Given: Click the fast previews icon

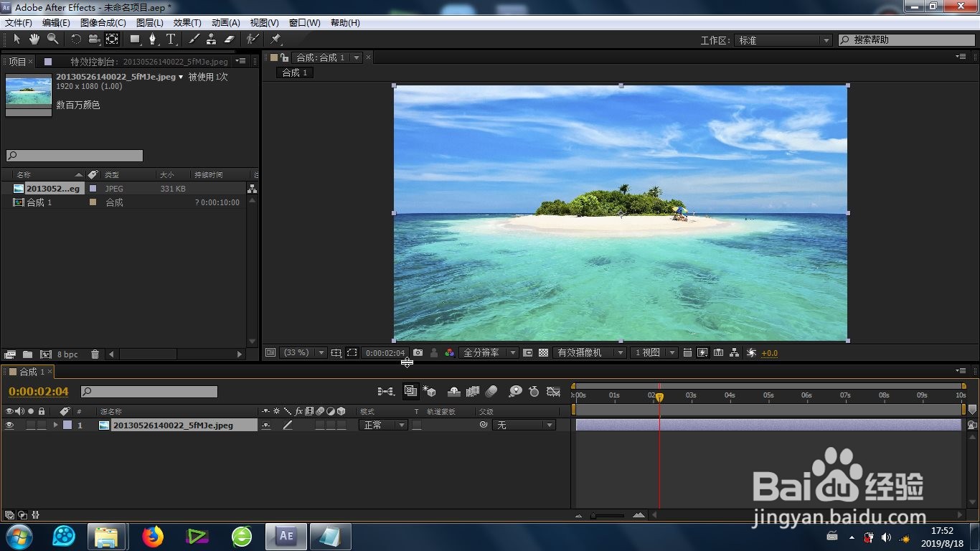Looking at the screenshot, I should (x=702, y=353).
